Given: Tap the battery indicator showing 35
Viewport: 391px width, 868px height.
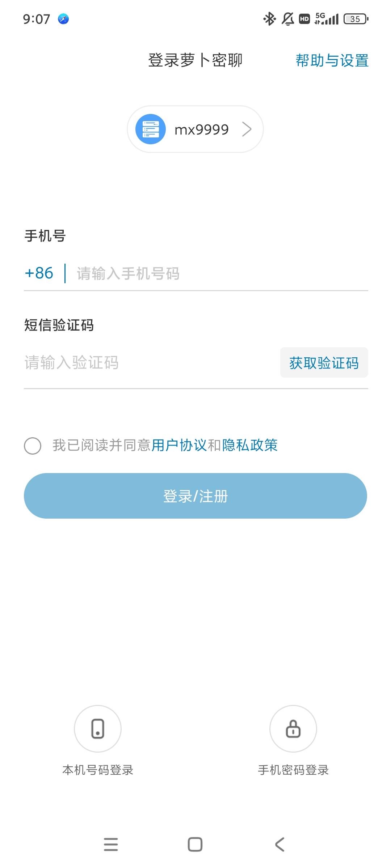Looking at the screenshot, I should (x=356, y=19).
